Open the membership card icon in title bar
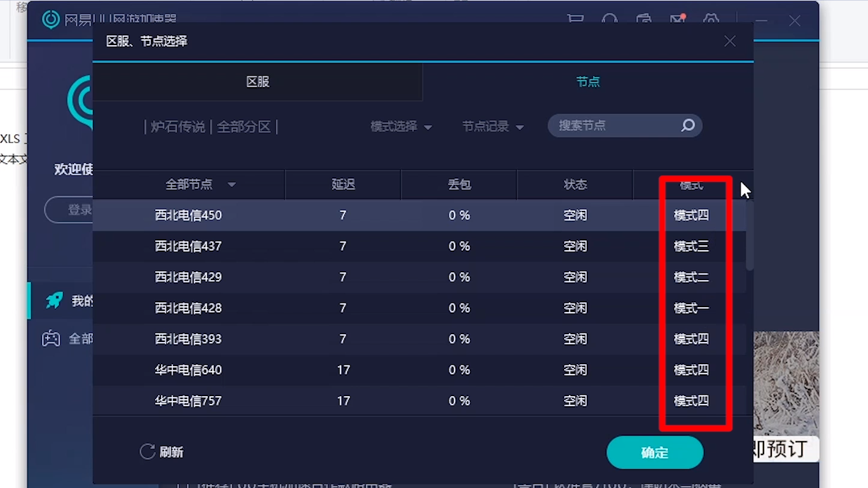Image resolution: width=868 pixels, height=488 pixels. pos(643,20)
